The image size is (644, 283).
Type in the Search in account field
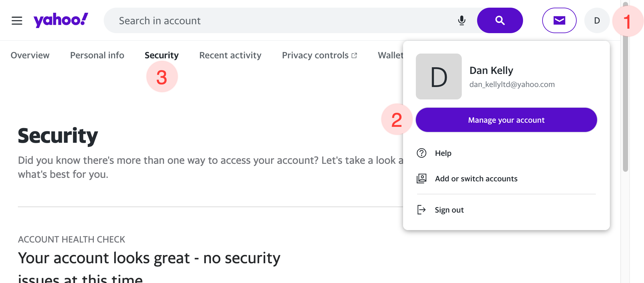click(x=281, y=21)
